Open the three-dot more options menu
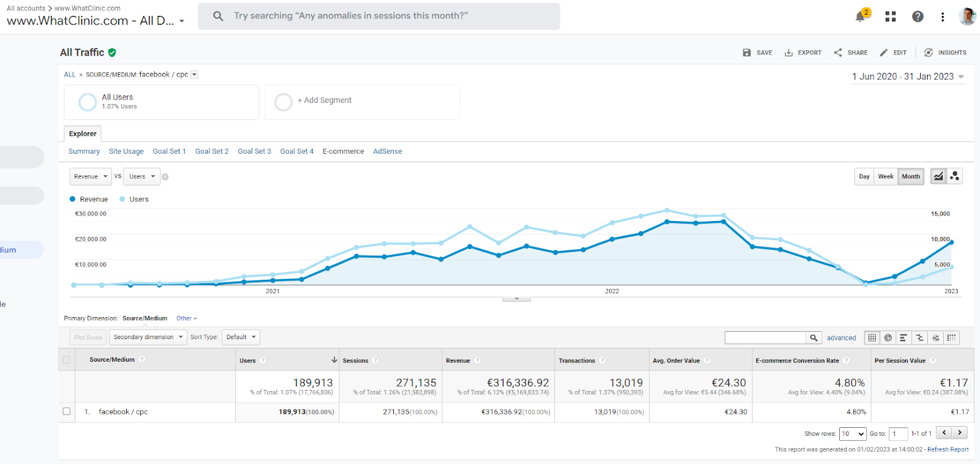Screen dimensions: 980x464 tap(943, 17)
